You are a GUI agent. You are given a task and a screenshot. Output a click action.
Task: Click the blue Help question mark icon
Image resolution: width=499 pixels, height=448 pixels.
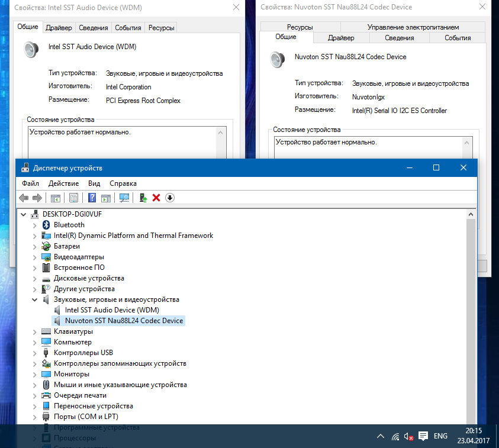pos(92,198)
